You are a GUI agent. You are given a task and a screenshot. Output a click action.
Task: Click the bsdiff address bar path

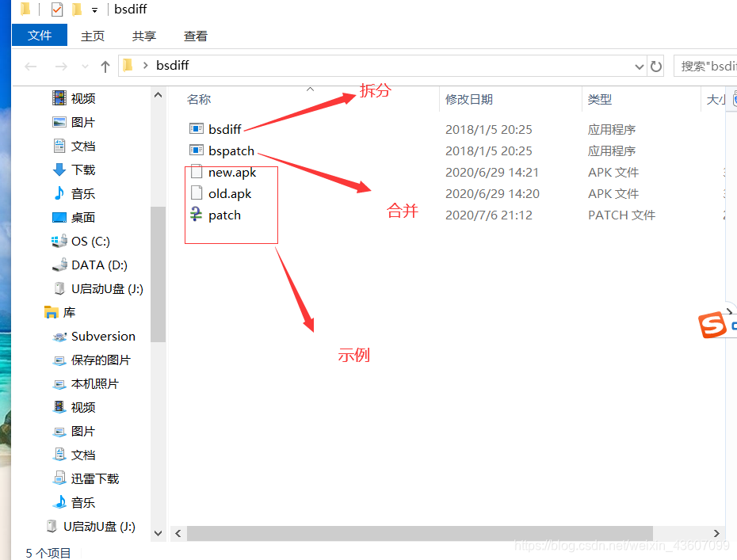click(x=173, y=65)
